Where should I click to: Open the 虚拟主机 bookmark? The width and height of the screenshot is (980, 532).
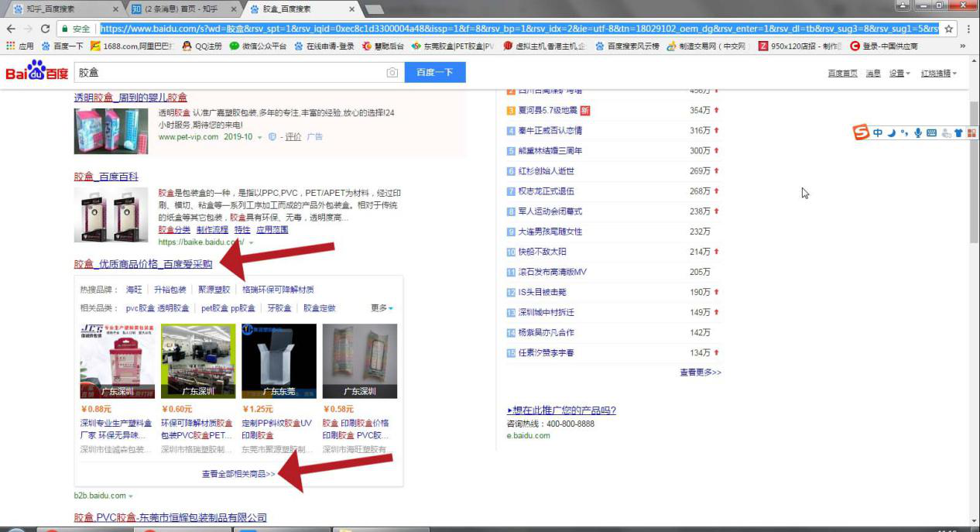pos(544,46)
